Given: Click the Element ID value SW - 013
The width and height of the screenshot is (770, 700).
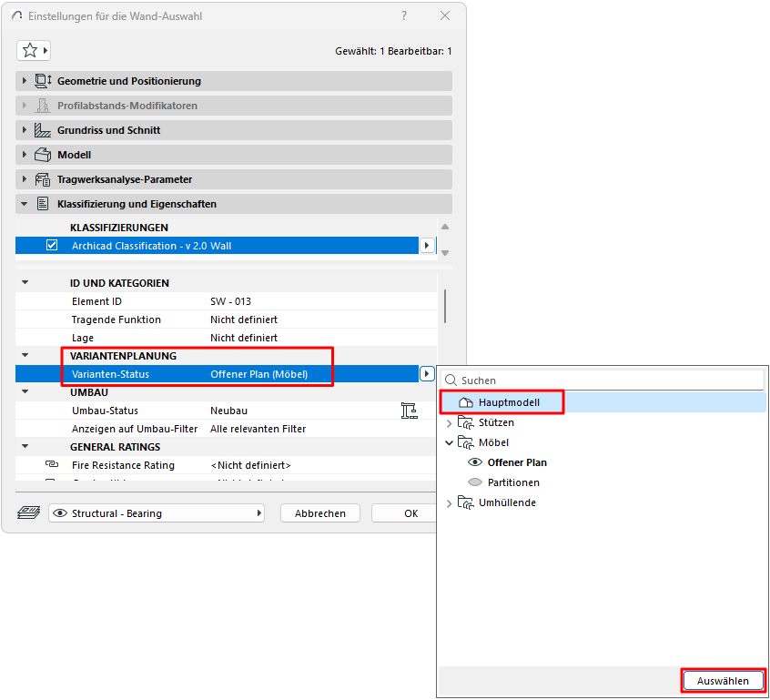Looking at the screenshot, I should click(x=230, y=301).
